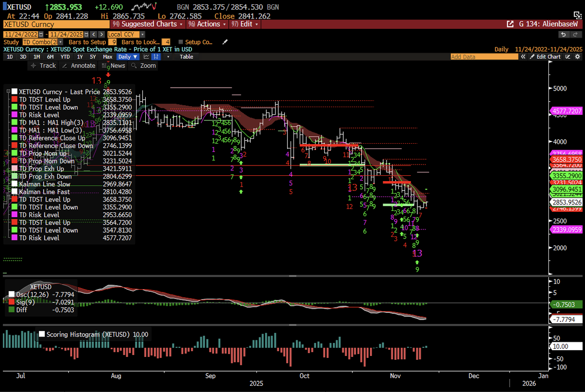The height and width of the screenshot is (392, 585).
Task: Toggle TD MA1 Low(3) legend swatch
Action: tap(15, 130)
